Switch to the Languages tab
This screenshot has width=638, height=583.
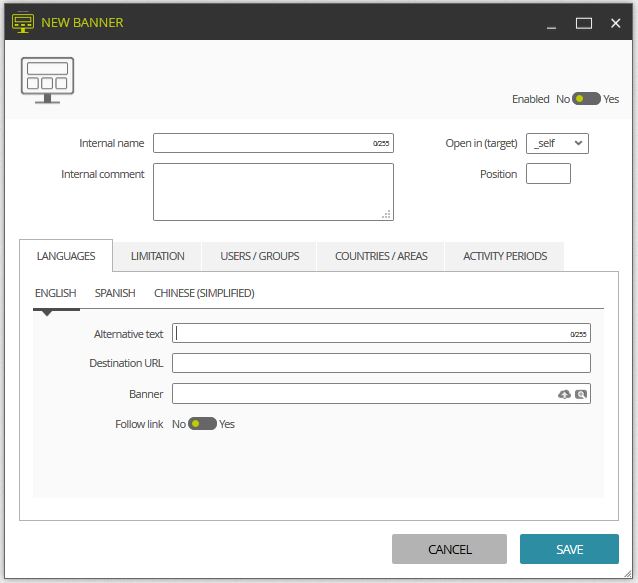point(66,256)
